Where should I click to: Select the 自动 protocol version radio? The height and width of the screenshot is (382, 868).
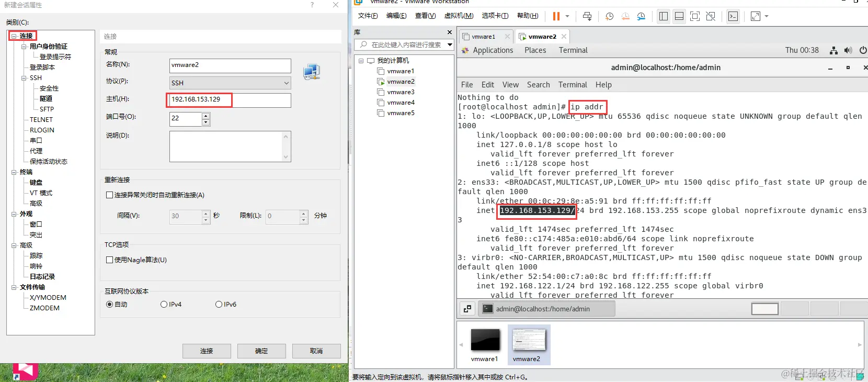click(x=109, y=305)
